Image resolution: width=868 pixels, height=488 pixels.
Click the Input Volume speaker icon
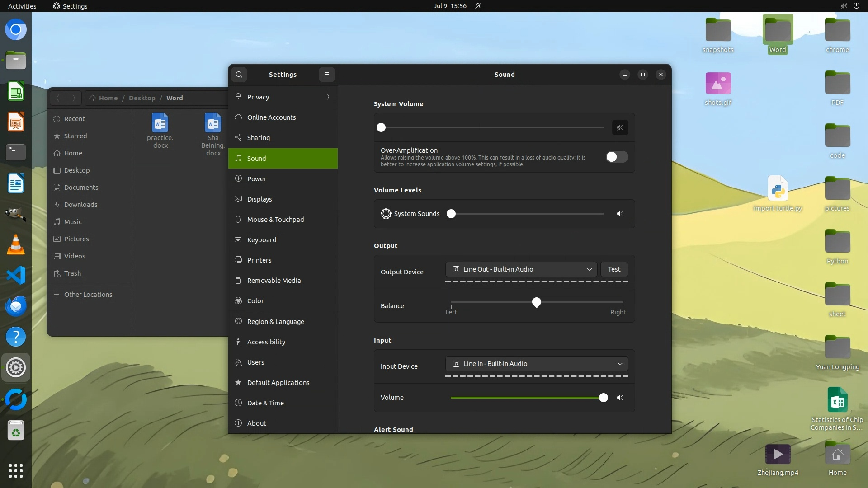point(620,398)
